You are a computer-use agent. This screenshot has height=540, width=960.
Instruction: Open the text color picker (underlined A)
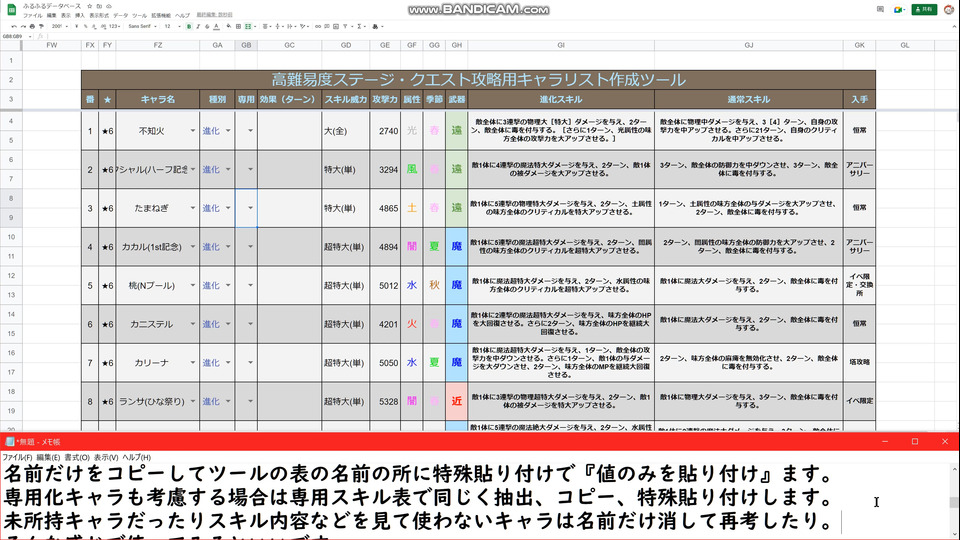(x=216, y=26)
